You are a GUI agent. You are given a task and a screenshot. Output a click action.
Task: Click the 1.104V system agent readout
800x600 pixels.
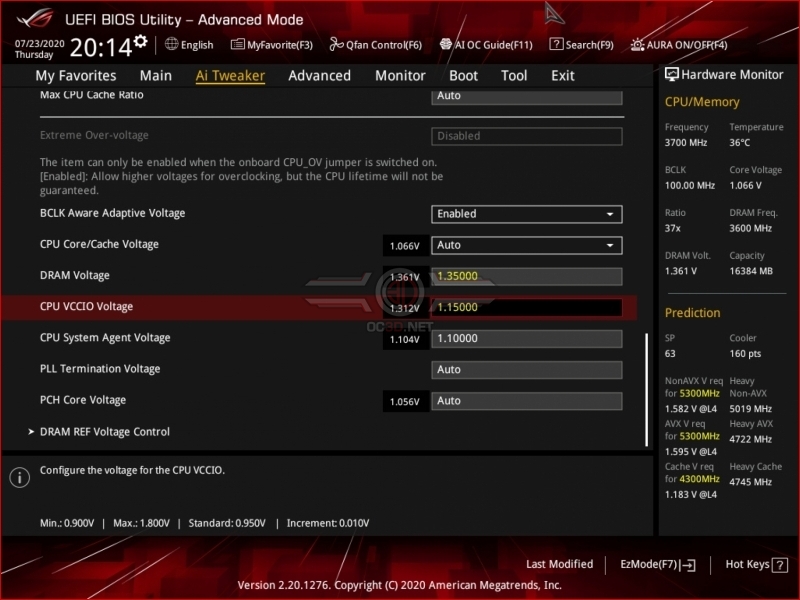pos(405,339)
